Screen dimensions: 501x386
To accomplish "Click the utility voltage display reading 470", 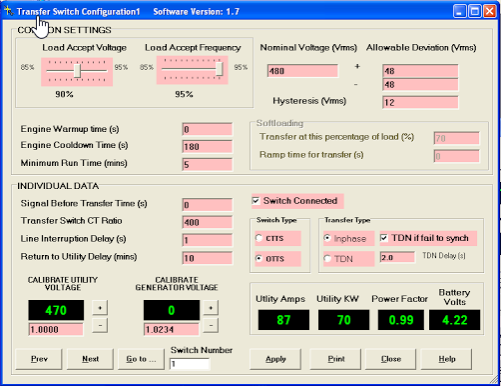I will (56, 310).
